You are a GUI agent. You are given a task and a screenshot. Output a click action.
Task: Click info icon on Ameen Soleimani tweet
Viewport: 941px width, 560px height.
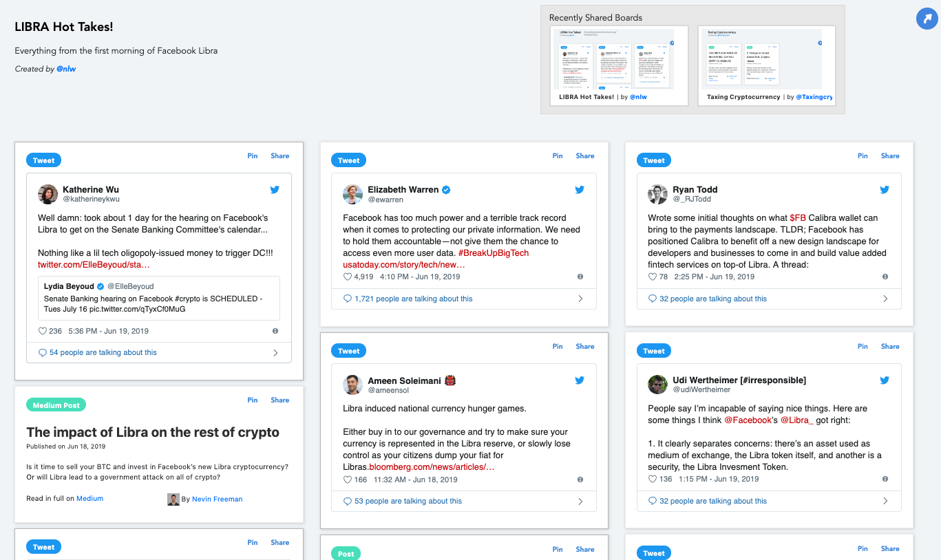pos(580,480)
